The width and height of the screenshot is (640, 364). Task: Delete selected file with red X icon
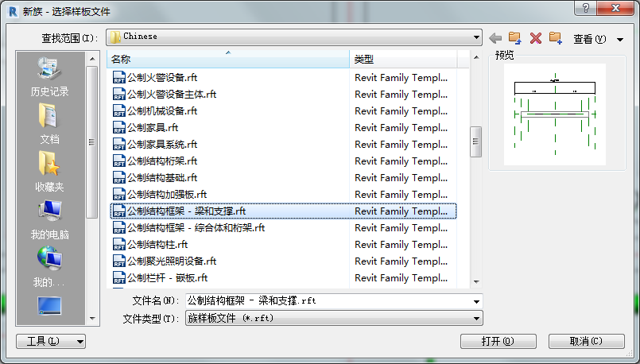(536, 38)
